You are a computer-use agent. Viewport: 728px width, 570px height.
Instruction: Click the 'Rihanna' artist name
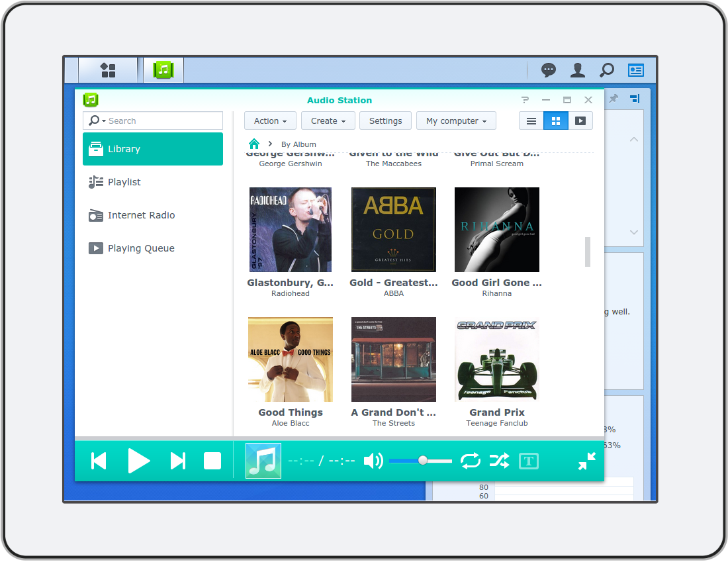pos(497,293)
